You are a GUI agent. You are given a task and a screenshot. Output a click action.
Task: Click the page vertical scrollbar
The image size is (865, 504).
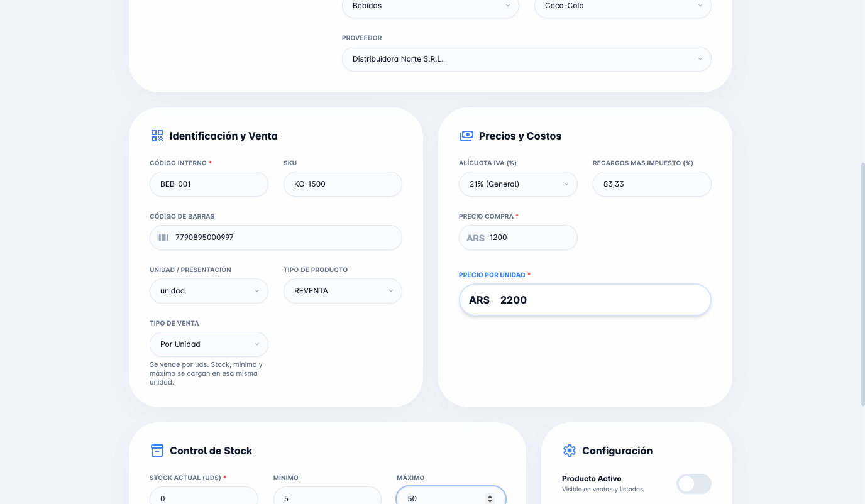coord(862,284)
